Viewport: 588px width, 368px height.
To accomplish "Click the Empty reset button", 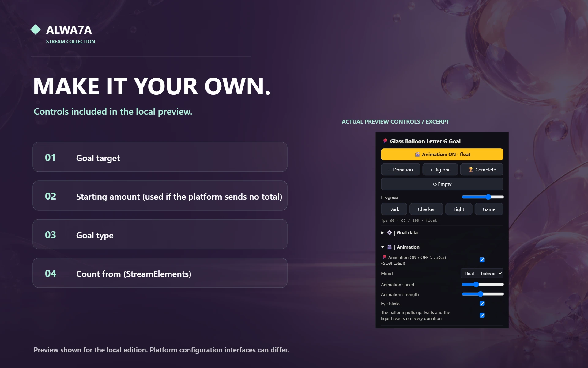I will click(442, 184).
